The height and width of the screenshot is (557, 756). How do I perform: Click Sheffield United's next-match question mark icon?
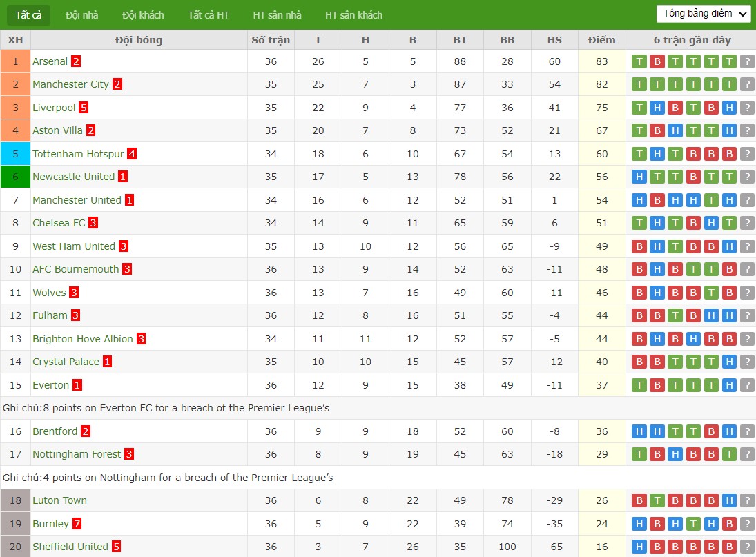tap(747, 547)
